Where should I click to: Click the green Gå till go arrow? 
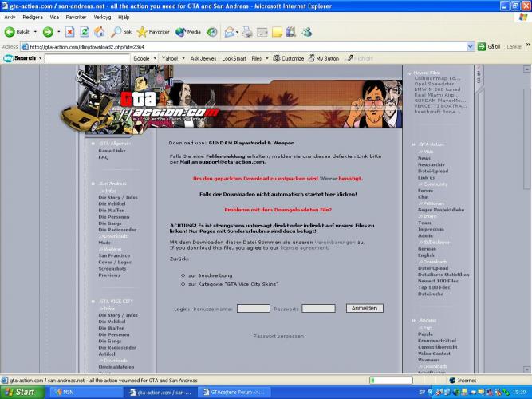point(482,47)
